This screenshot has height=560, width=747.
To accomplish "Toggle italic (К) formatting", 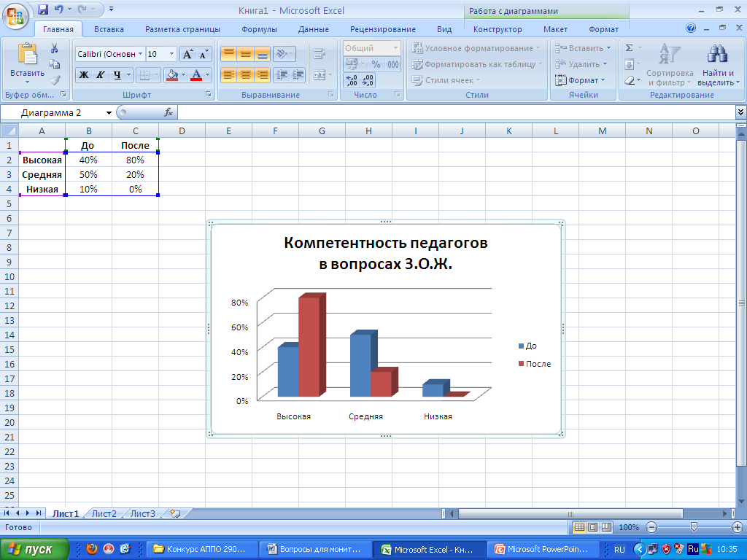I will point(101,75).
